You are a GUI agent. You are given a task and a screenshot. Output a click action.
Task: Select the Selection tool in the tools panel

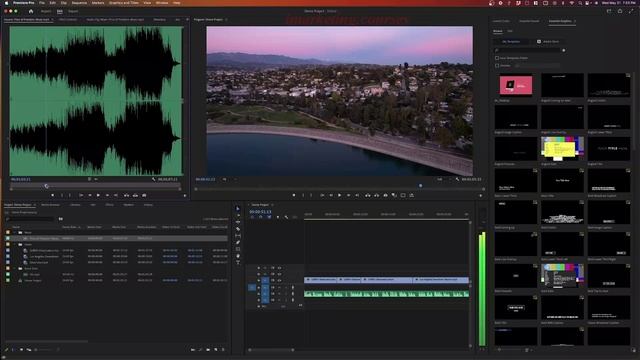click(x=238, y=209)
